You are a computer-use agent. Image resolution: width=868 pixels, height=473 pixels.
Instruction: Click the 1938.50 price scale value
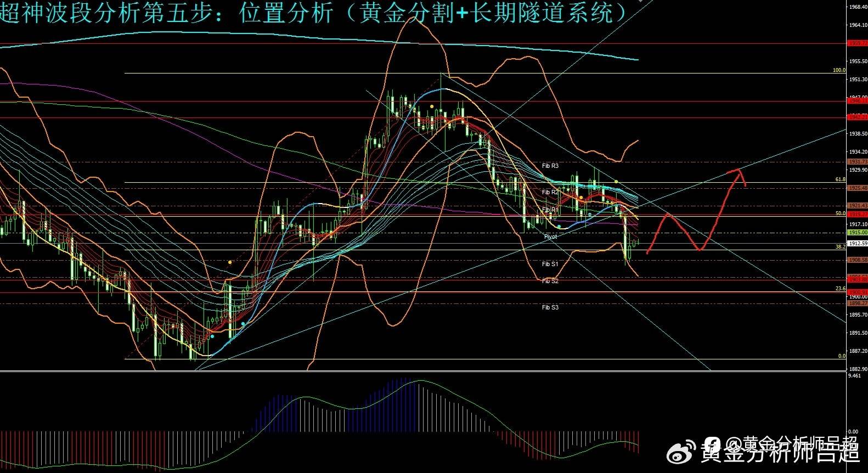click(858, 133)
